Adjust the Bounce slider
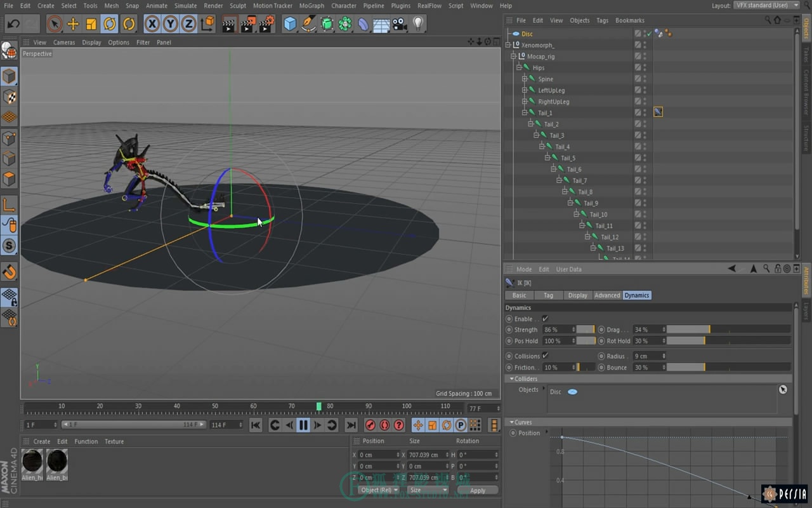 (728, 367)
